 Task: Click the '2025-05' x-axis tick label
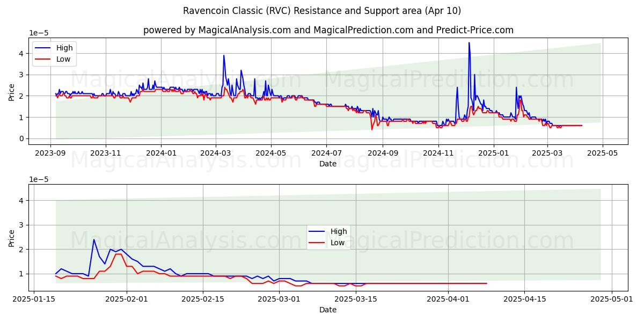[x=602, y=153]
